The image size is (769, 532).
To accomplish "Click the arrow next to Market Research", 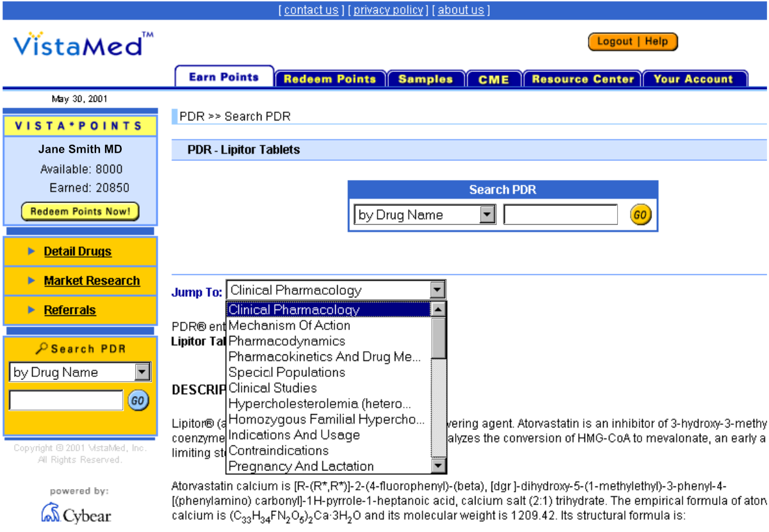I will [x=31, y=281].
